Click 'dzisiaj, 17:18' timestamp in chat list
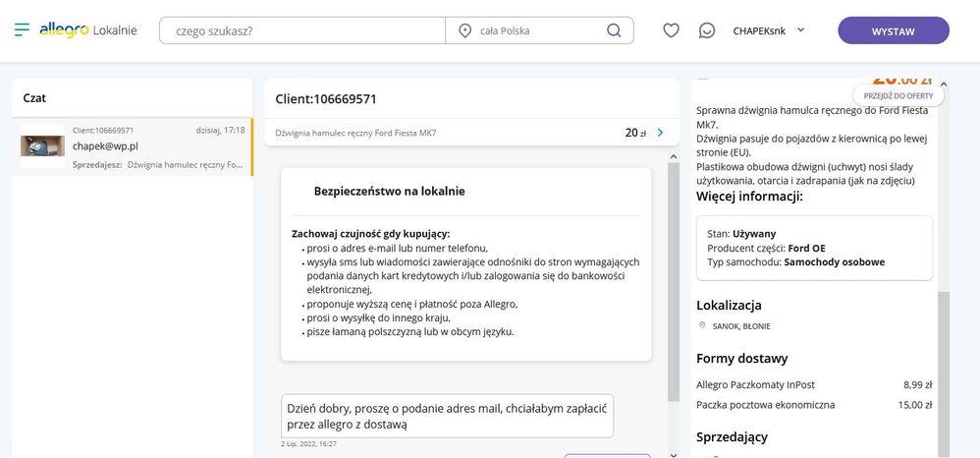Image resolution: width=980 pixels, height=458 pixels. click(x=220, y=130)
